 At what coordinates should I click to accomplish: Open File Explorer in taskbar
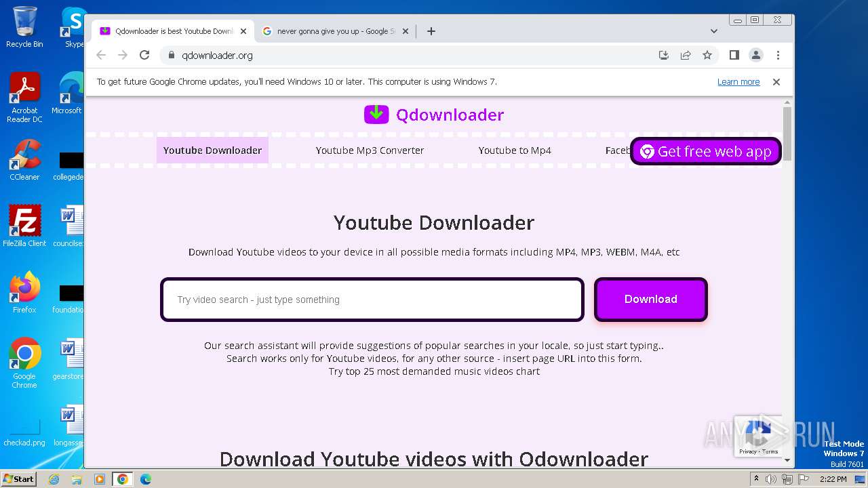(77, 479)
